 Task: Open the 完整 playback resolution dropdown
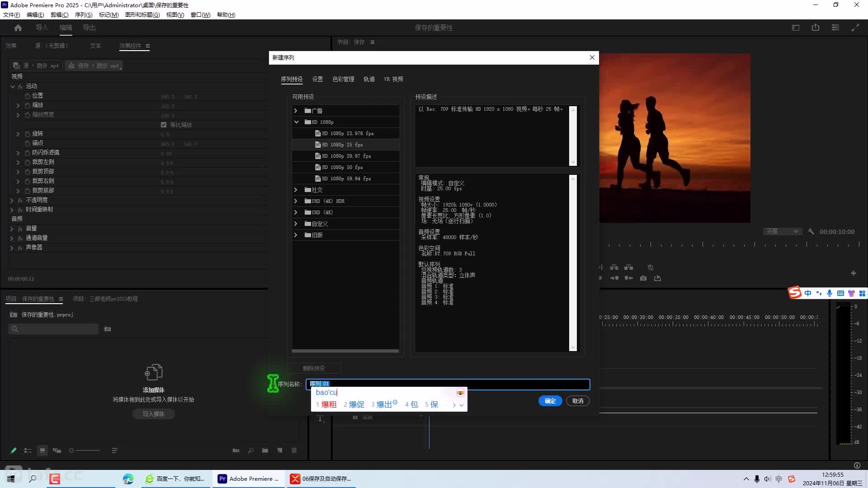tap(783, 231)
